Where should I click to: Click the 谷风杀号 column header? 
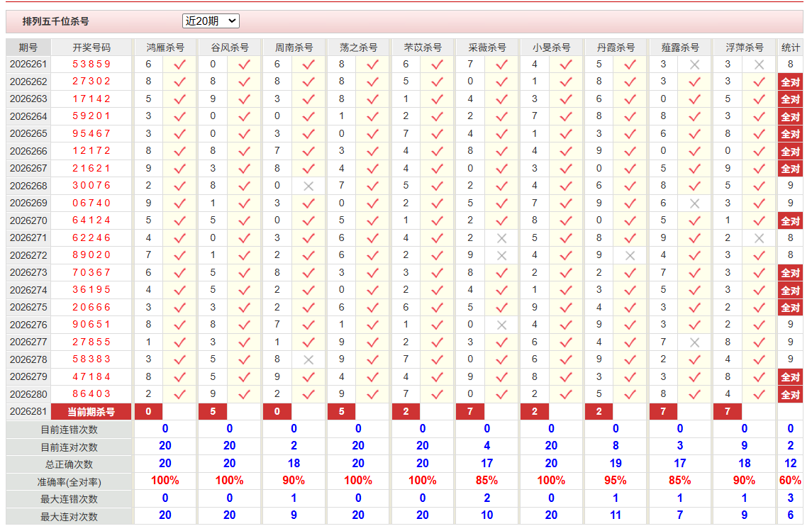(229, 47)
